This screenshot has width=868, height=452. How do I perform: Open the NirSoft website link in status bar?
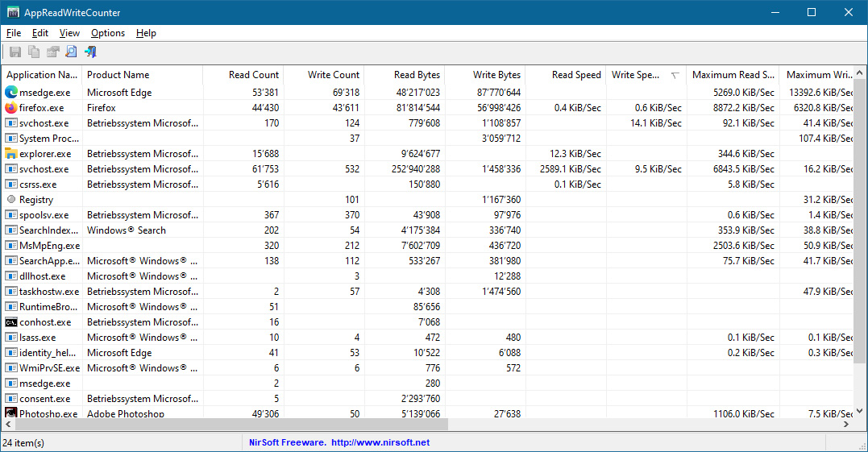tap(380, 442)
